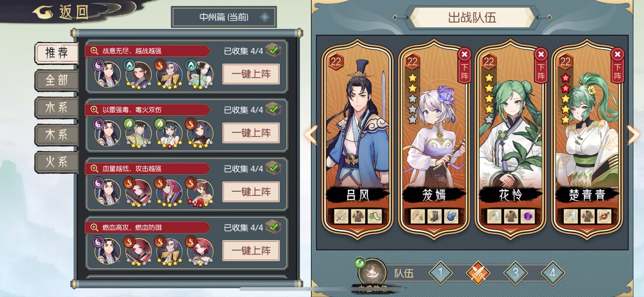Show next heroes with right arrow

coord(633,135)
